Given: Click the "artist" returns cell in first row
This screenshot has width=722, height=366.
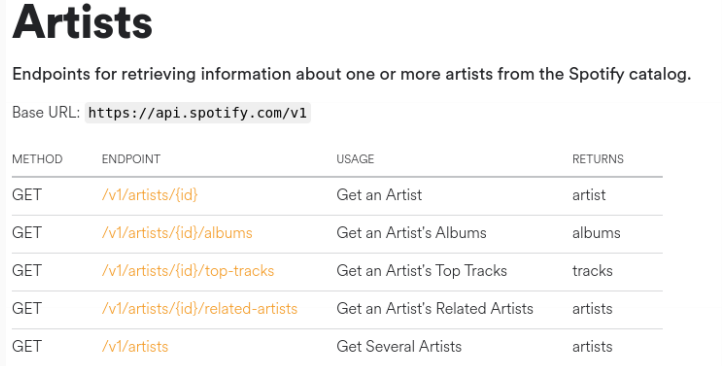Looking at the screenshot, I should pos(589,195).
